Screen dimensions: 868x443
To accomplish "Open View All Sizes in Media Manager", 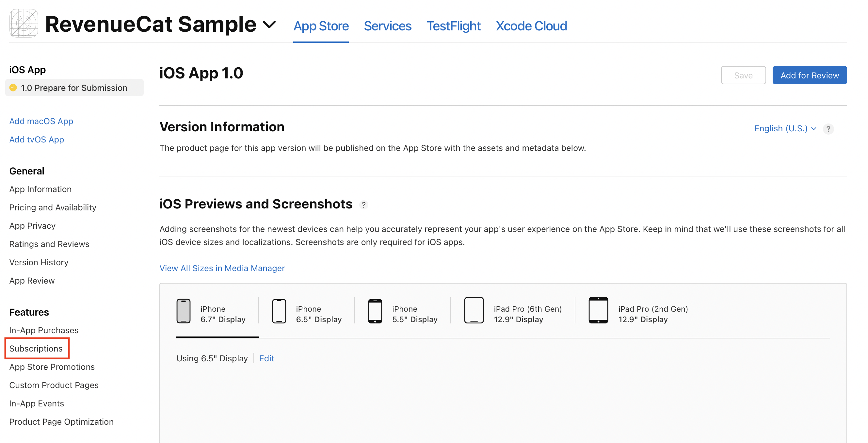I will (222, 268).
